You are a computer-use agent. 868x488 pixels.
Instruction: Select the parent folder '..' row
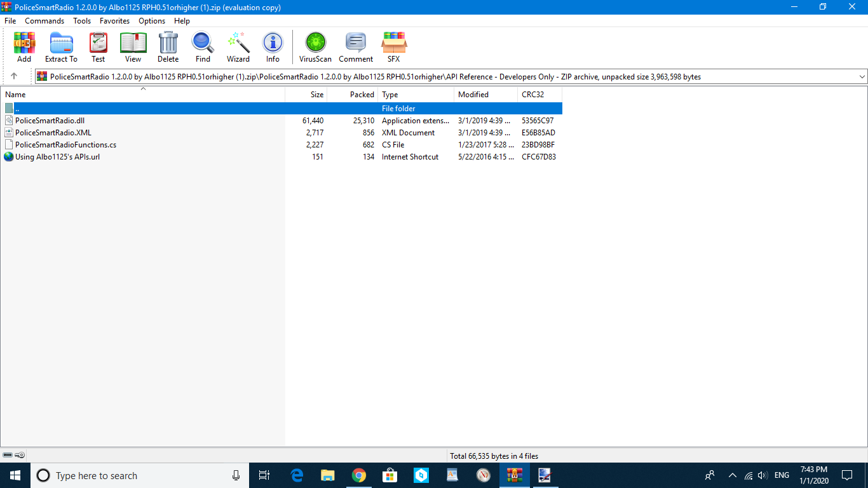coord(17,109)
